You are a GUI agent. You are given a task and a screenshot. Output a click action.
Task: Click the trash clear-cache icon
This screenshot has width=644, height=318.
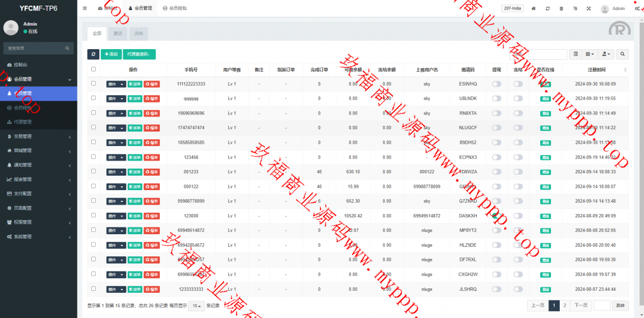(561, 9)
